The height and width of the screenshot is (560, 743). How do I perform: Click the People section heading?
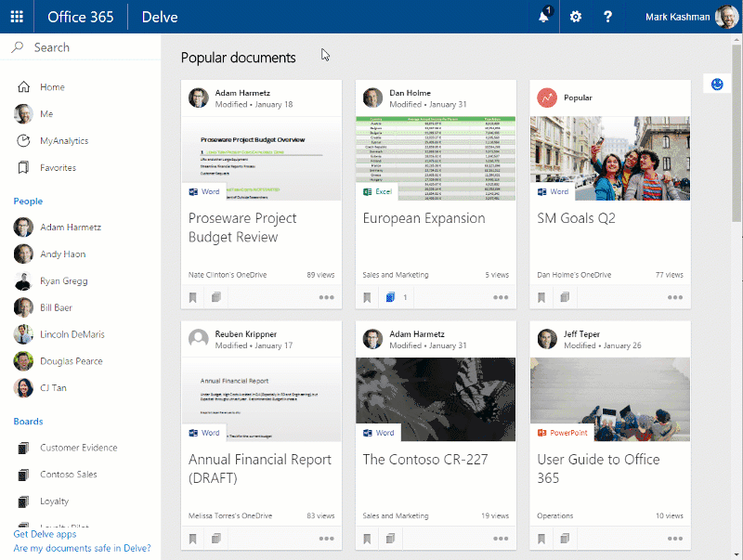(28, 202)
